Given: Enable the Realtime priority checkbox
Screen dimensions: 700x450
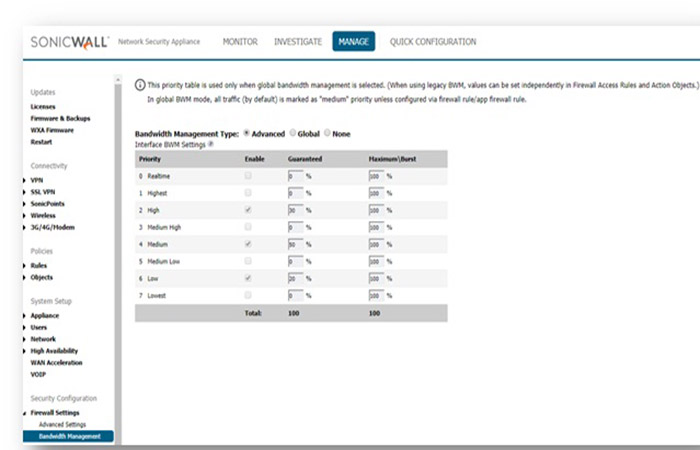Looking at the screenshot, I should (248, 176).
